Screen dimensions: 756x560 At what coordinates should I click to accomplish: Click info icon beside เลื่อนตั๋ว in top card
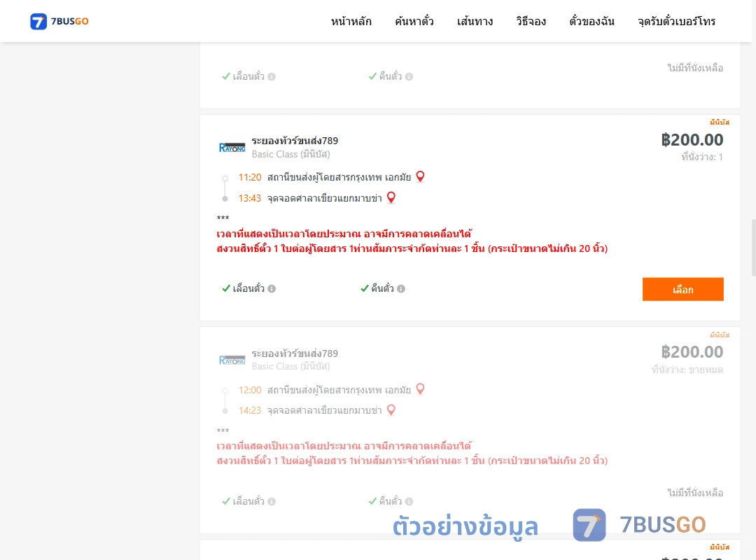tap(272, 76)
